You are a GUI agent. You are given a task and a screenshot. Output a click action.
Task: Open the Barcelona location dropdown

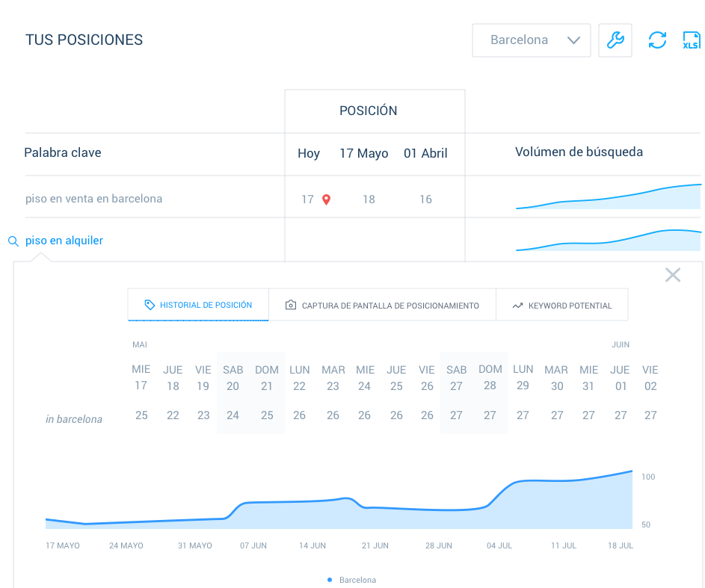(531, 40)
